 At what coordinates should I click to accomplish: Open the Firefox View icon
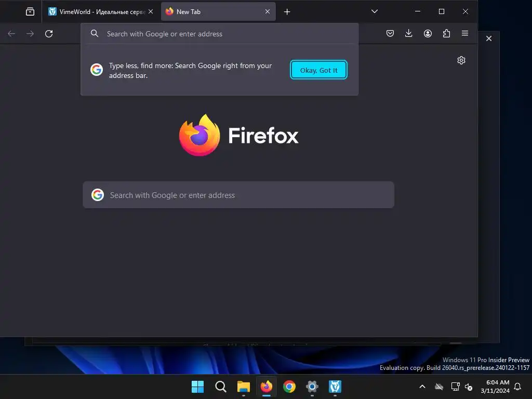(x=30, y=11)
